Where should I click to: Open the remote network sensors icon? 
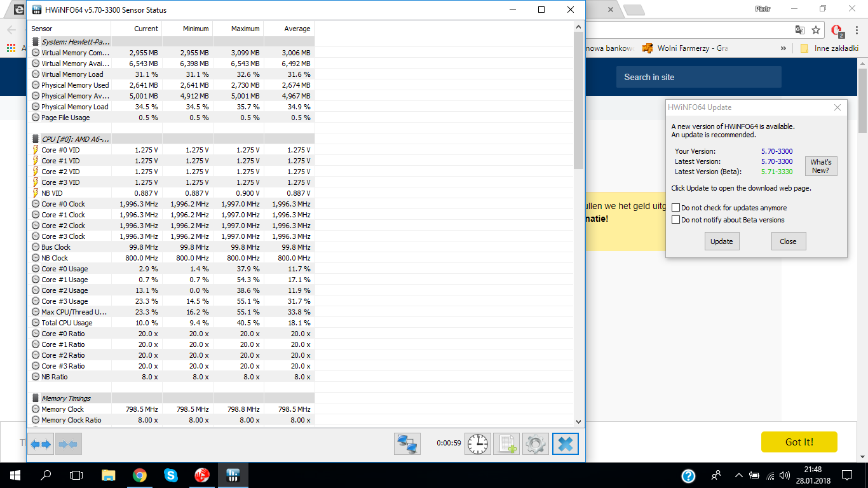407,444
